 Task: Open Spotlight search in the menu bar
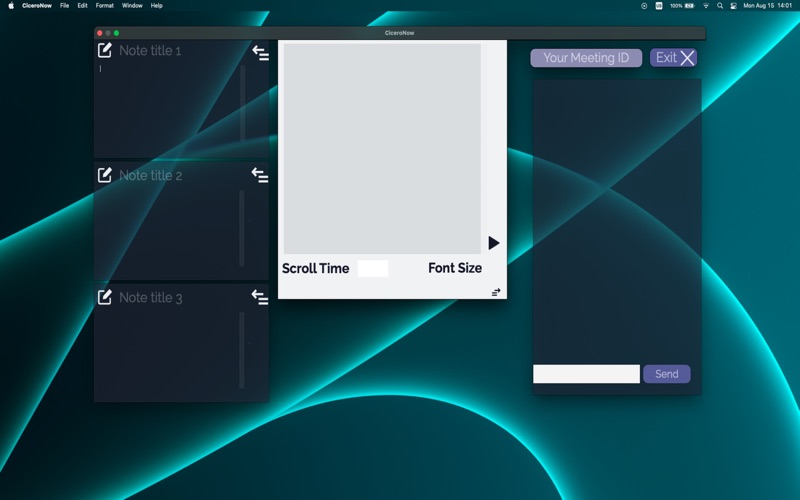(719, 6)
